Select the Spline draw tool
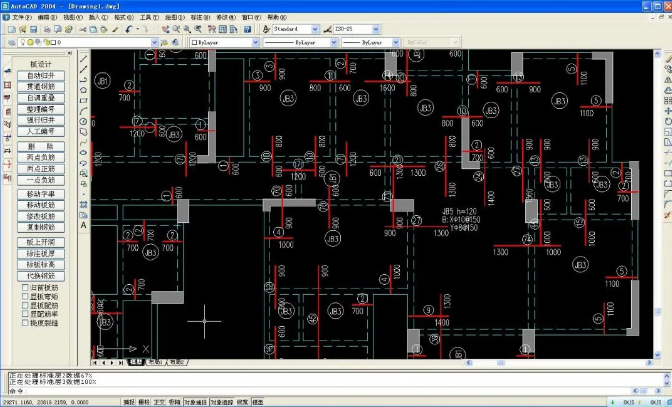Screen dimensions: 672x407 point(84,142)
